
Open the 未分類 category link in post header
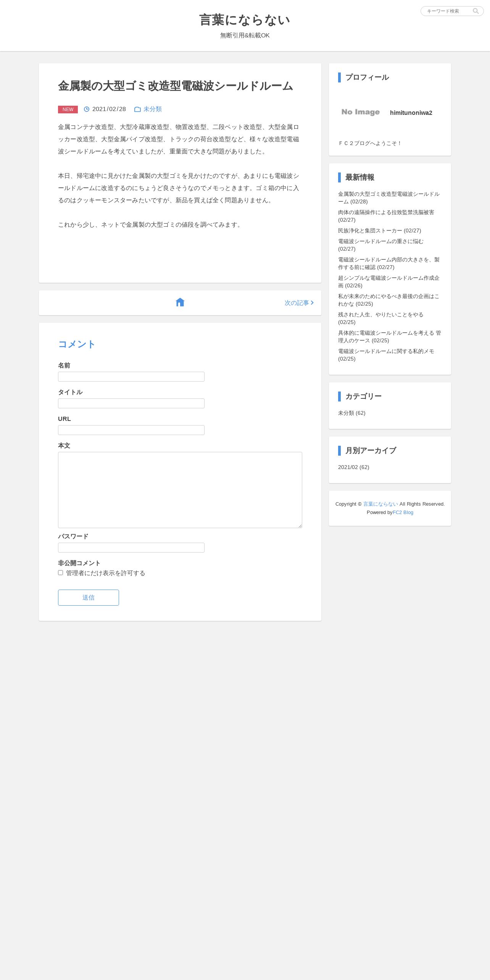click(x=153, y=109)
